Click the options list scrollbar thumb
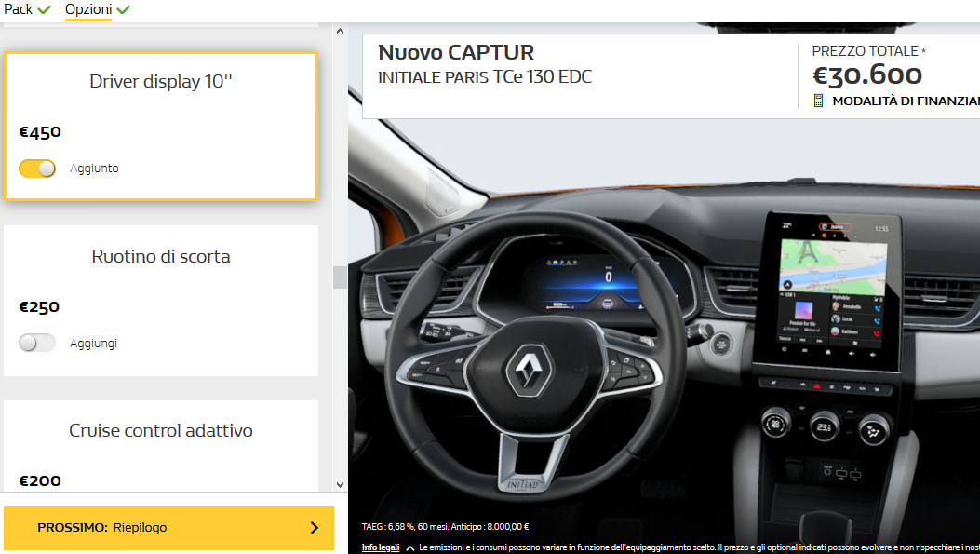Image resolution: width=980 pixels, height=554 pixels. coord(340,277)
